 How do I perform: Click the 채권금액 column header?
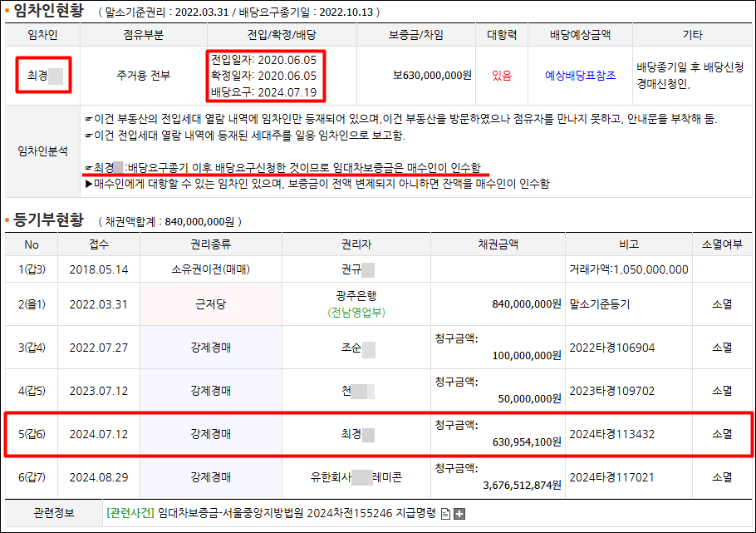(498, 244)
